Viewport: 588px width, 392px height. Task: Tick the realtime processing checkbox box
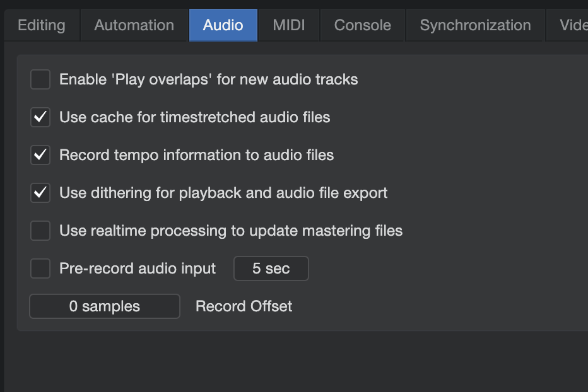(40, 231)
